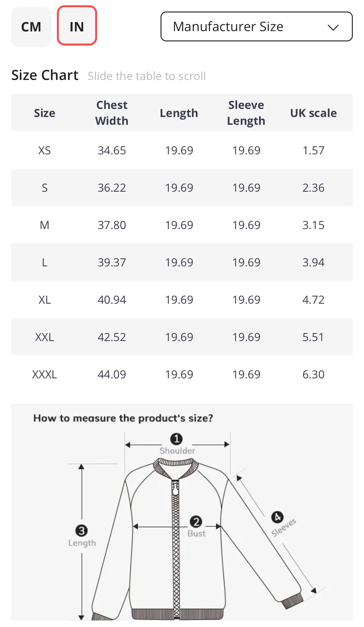Image resolution: width=364 pixels, height=627 pixels.
Task: Switch units to CM
Action: [x=31, y=27]
